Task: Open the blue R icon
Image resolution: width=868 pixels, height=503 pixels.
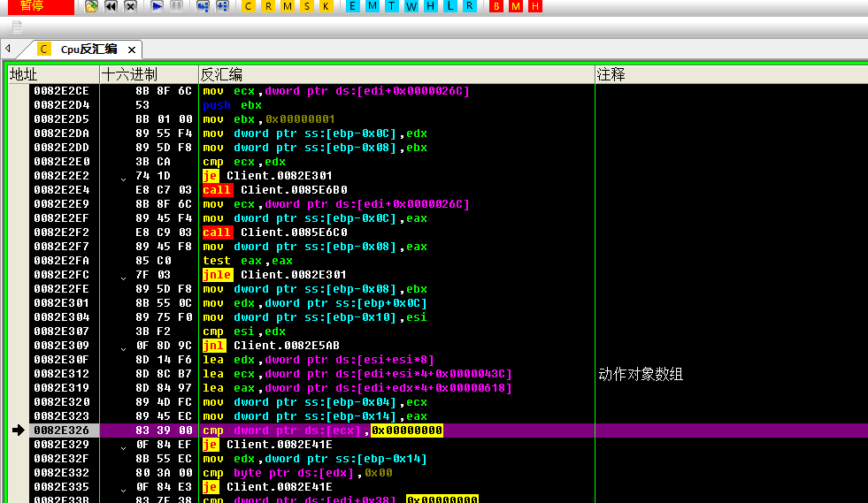Action: pos(470,6)
